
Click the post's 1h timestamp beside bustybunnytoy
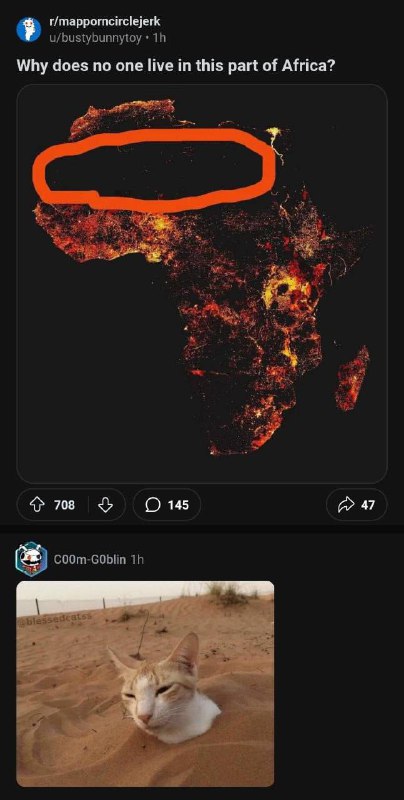coord(157,37)
